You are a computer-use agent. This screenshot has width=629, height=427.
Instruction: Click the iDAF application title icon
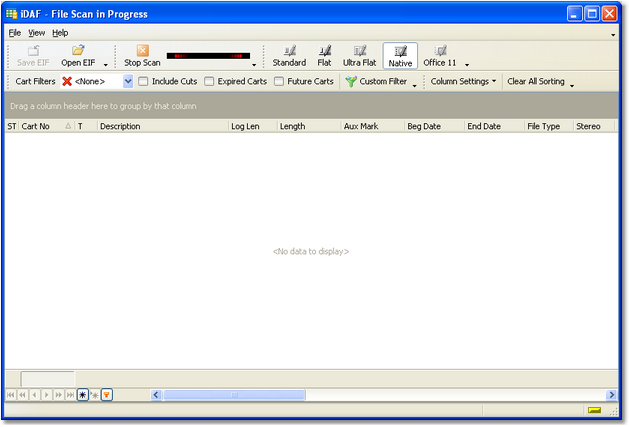tap(11, 14)
